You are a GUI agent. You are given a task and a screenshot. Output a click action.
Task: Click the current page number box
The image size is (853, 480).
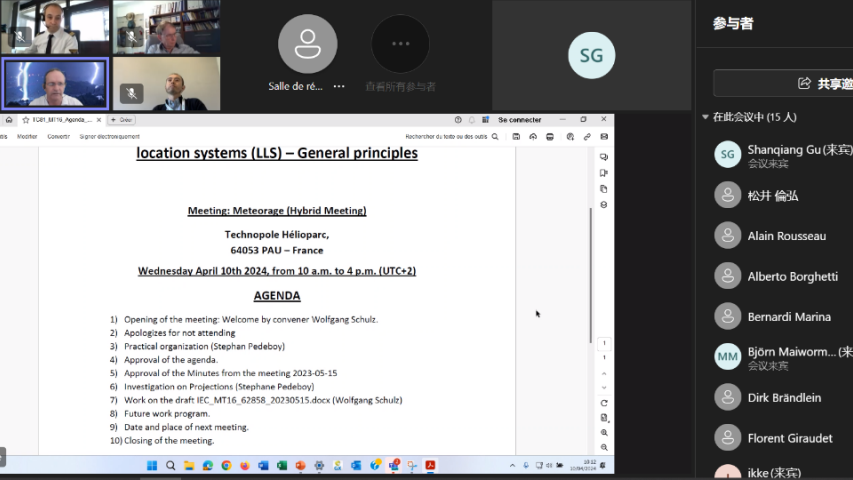[604, 343]
